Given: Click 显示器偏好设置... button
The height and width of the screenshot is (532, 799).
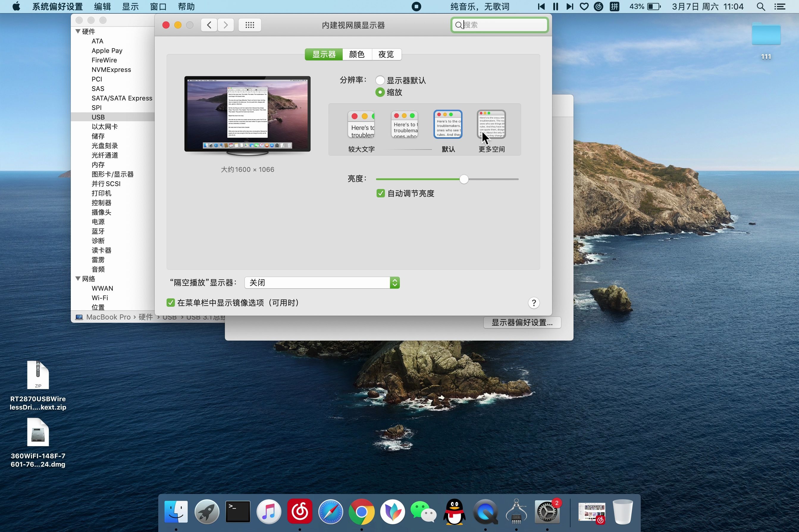Looking at the screenshot, I should [522, 322].
